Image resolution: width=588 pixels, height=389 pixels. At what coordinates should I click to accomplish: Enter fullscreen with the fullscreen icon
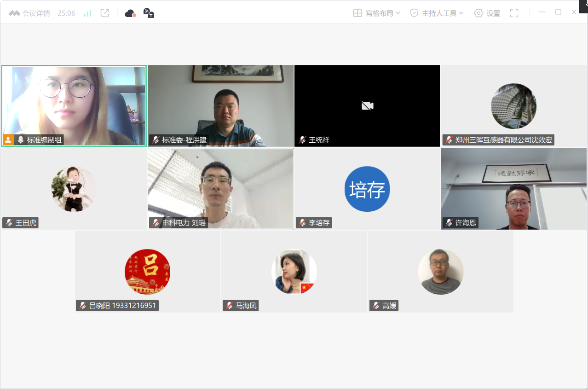point(514,13)
